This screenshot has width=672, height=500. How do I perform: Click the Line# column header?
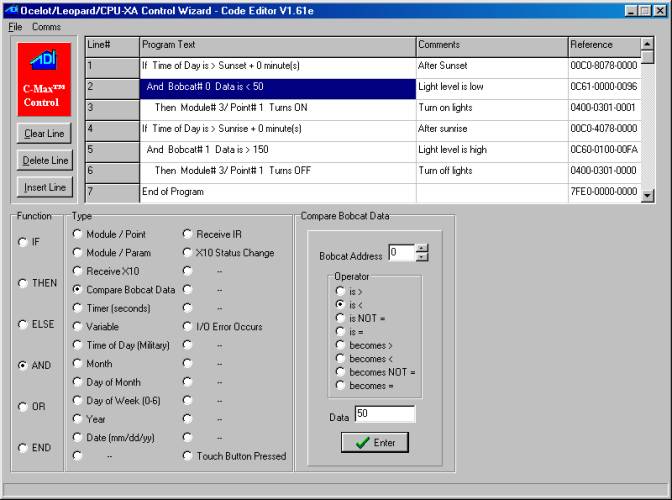pyautogui.click(x=112, y=47)
